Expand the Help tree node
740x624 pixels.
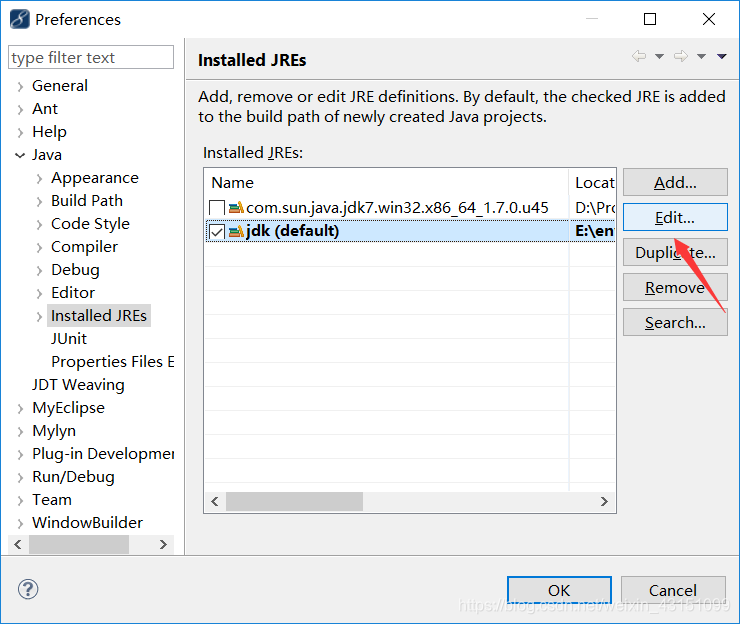pos(20,133)
